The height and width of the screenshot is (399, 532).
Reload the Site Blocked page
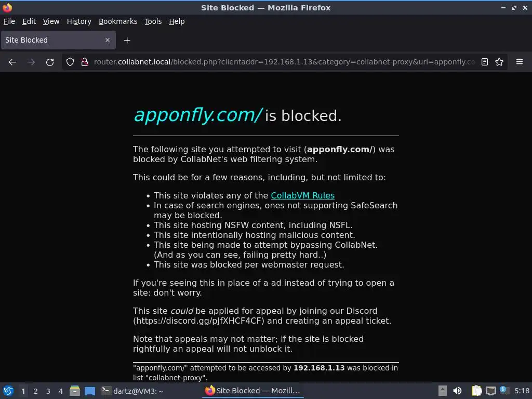(50, 62)
